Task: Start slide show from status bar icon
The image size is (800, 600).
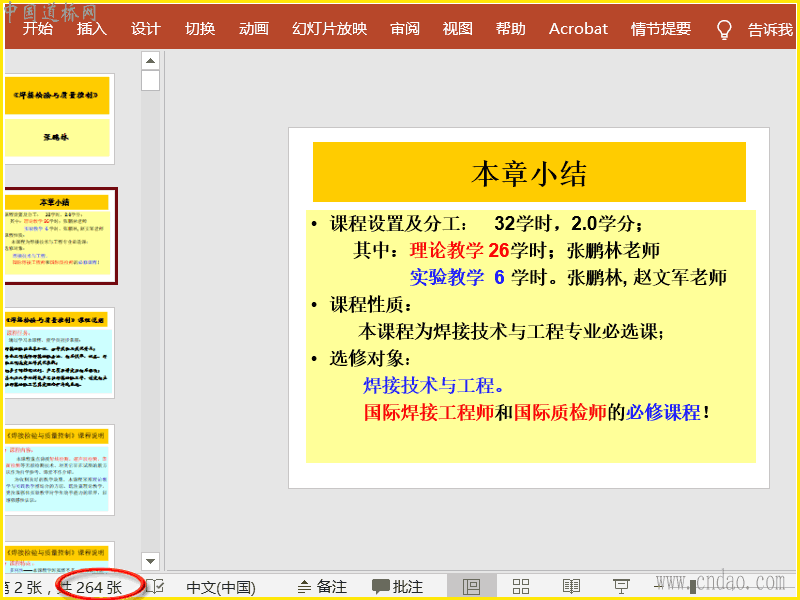Action: click(x=621, y=586)
